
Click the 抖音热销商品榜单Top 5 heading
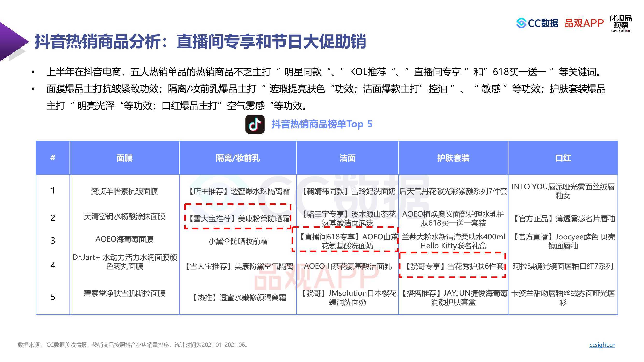coord(322,124)
